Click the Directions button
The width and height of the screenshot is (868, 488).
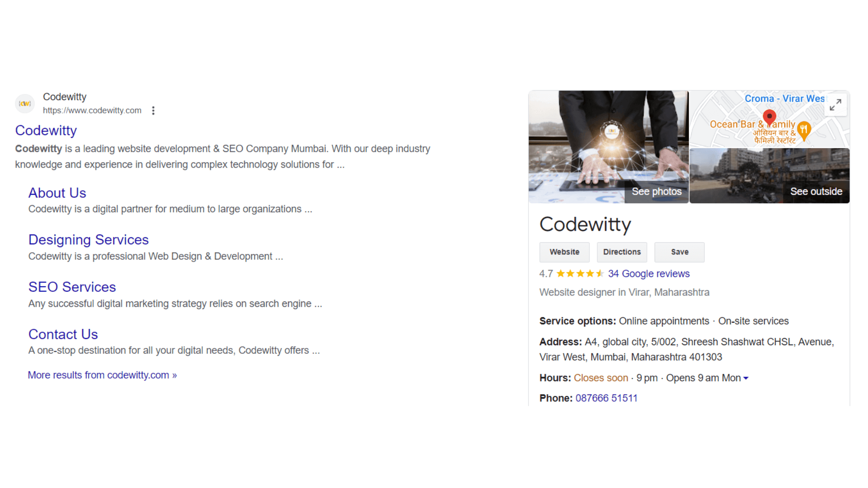pyautogui.click(x=622, y=251)
